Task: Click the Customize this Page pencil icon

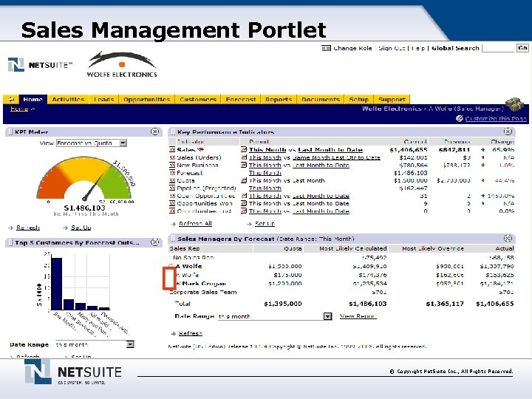Action: pos(460,118)
